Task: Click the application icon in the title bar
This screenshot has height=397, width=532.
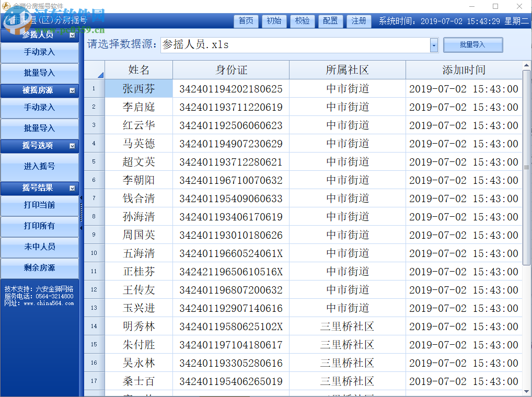Action: pos(7,6)
